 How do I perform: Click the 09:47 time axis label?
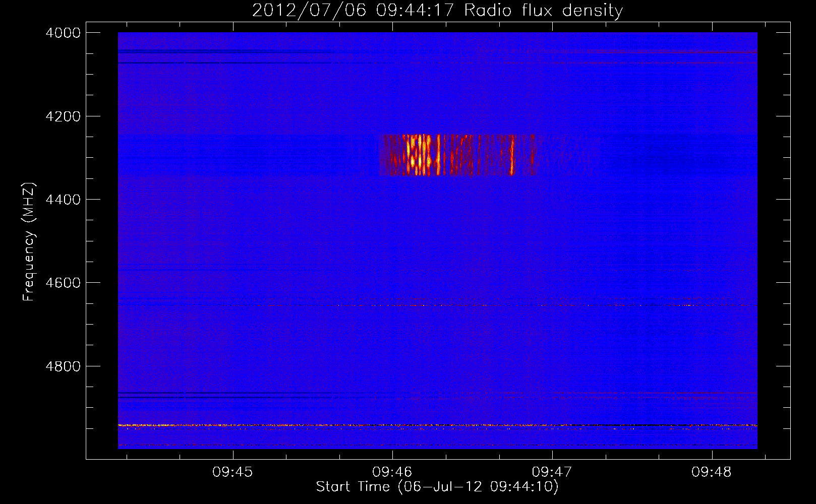[552, 472]
